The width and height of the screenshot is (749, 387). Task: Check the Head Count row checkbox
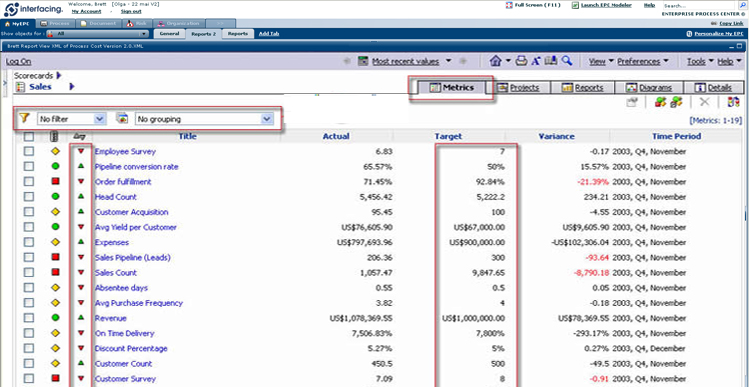point(29,197)
